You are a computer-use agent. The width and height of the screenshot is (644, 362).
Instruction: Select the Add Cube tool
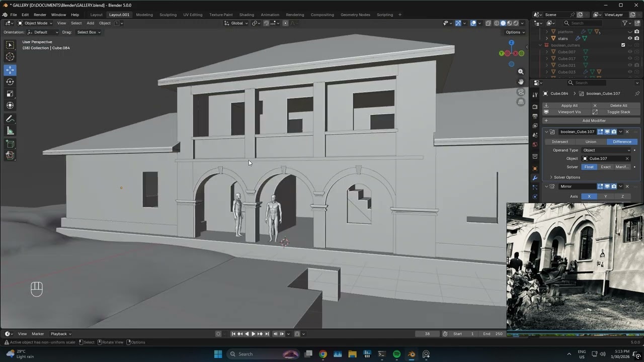click(10, 144)
